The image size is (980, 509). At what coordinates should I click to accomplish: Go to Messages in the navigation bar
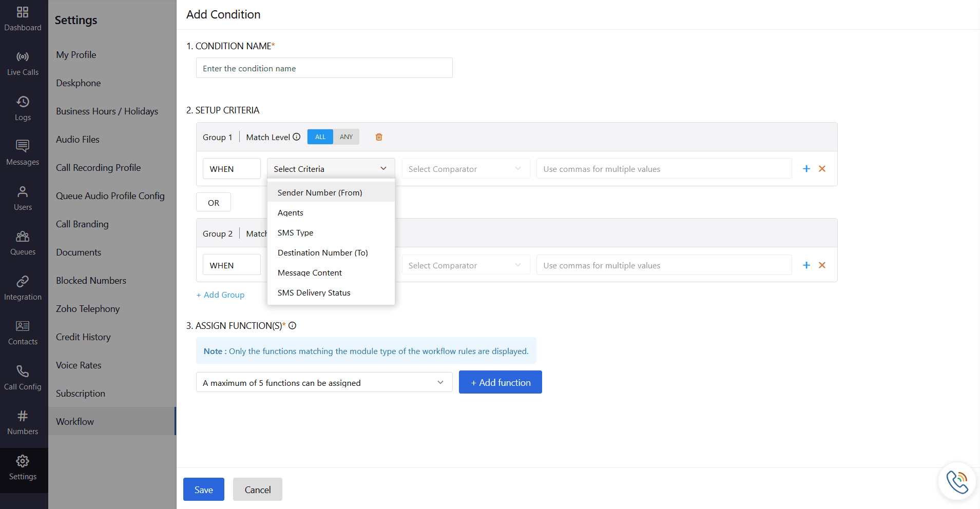click(x=23, y=153)
